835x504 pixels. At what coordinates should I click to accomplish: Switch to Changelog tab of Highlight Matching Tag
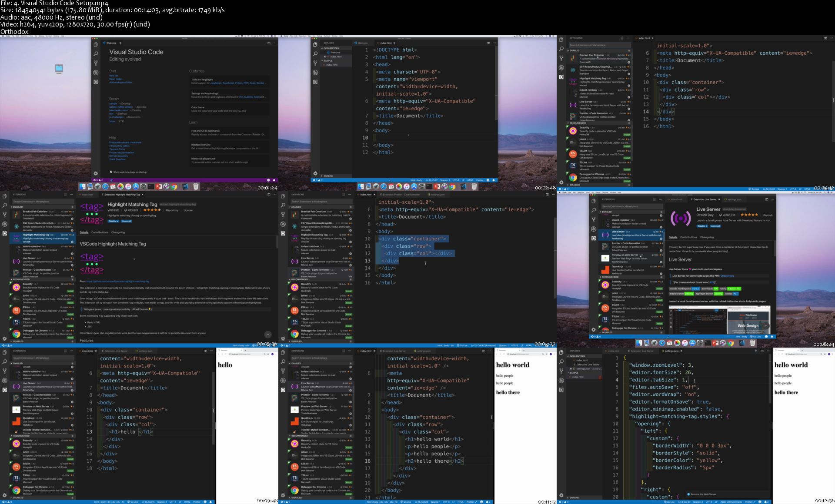(118, 232)
